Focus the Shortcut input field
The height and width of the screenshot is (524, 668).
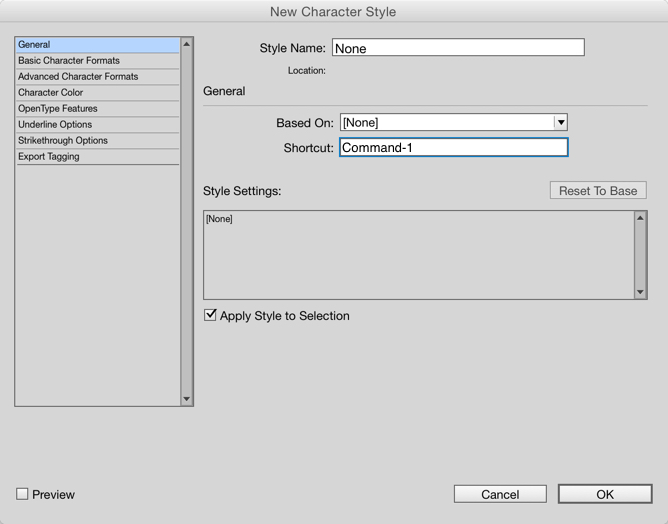[x=454, y=147]
